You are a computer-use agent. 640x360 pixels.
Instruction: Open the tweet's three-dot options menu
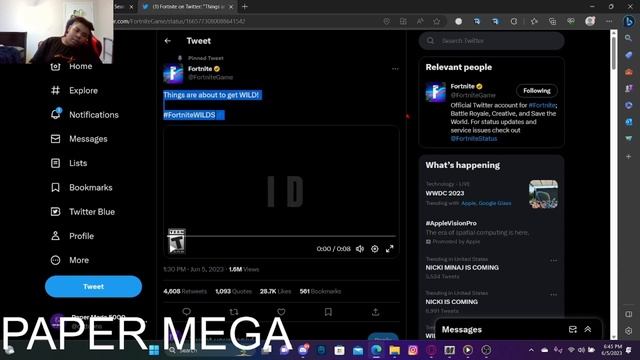(x=395, y=69)
